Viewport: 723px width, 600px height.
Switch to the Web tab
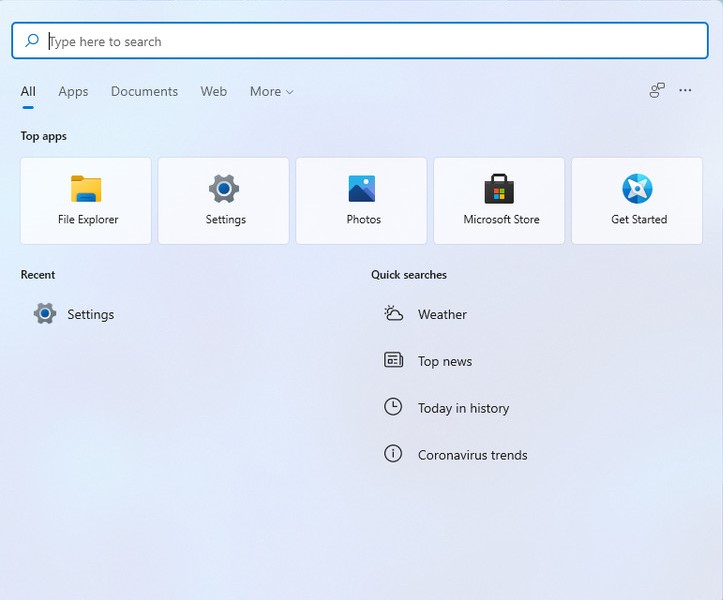(x=213, y=91)
